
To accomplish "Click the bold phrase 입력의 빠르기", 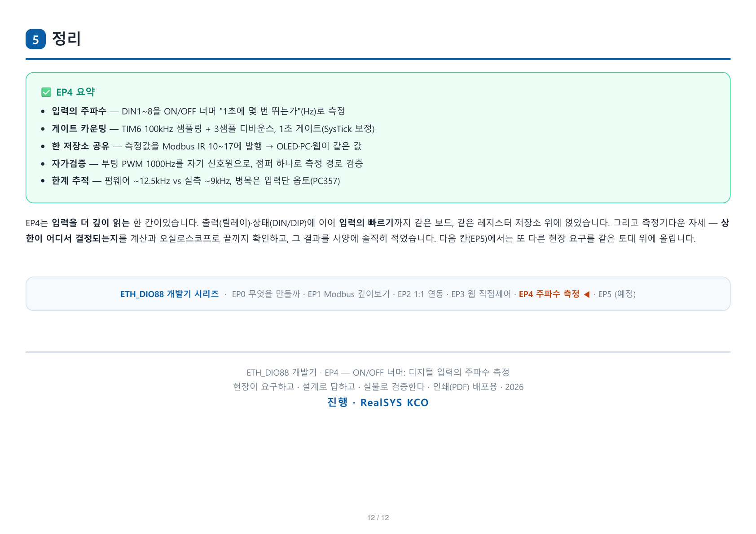I will point(366,223).
